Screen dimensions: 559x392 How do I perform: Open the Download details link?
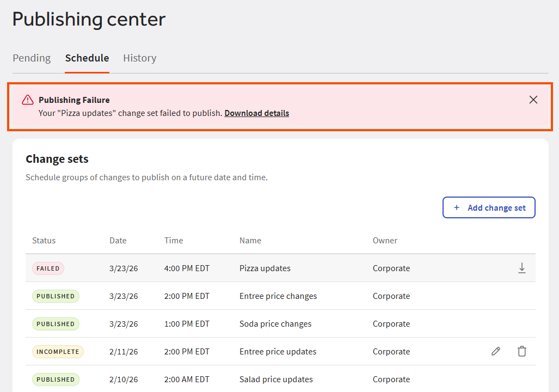tap(256, 113)
